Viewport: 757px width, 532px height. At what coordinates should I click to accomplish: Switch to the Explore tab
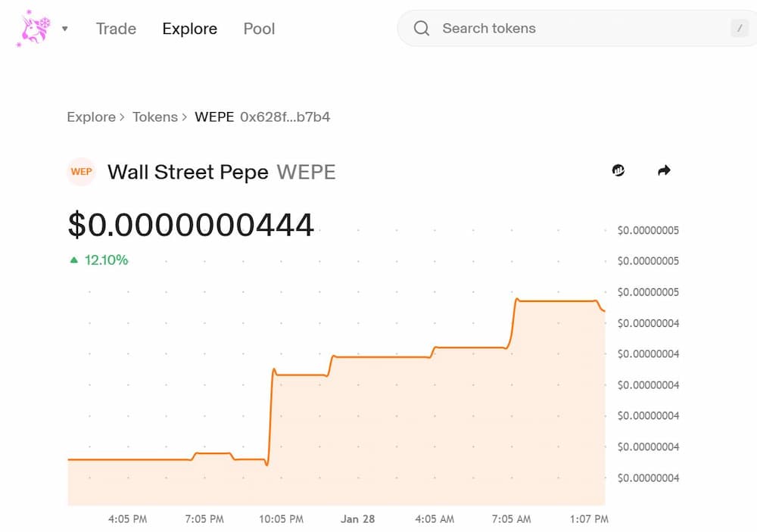click(x=189, y=29)
